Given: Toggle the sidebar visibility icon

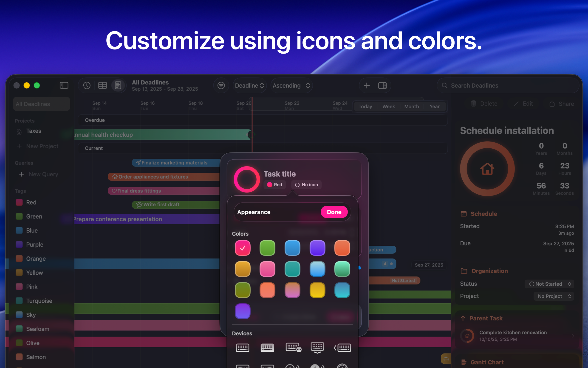Looking at the screenshot, I should (x=64, y=85).
